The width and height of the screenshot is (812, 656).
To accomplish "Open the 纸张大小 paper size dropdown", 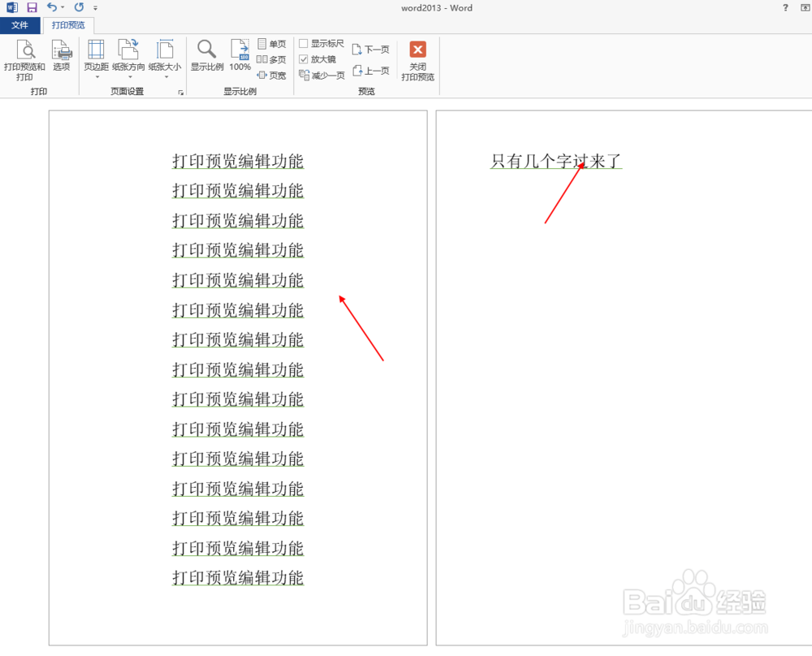I will tap(165, 59).
